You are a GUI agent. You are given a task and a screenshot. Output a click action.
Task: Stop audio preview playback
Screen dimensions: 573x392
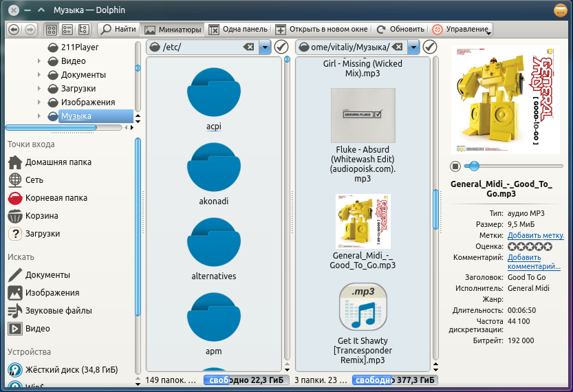pyautogui.click(x=455, y=166)
